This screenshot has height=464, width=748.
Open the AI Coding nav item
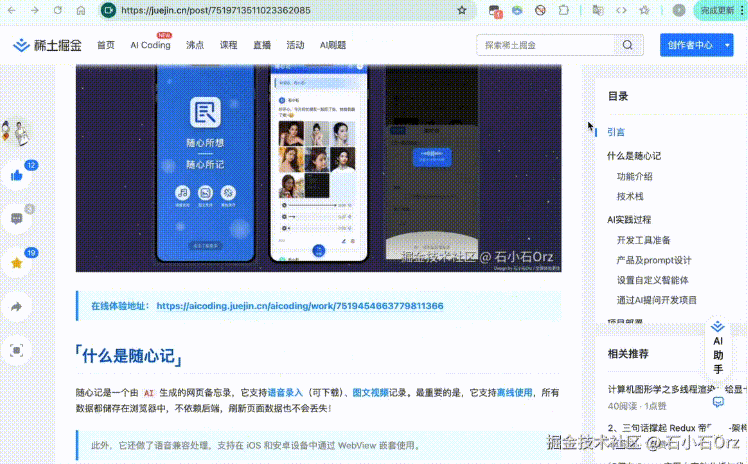[150, 45]
